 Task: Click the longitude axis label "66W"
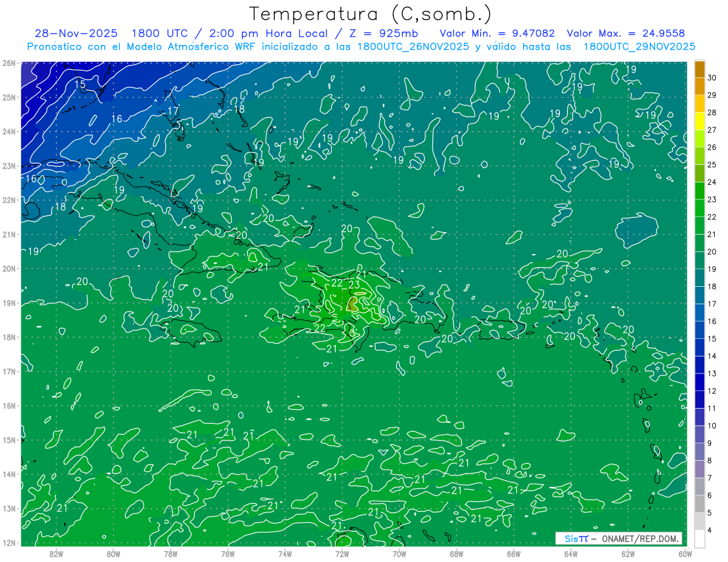coord(513,554)
